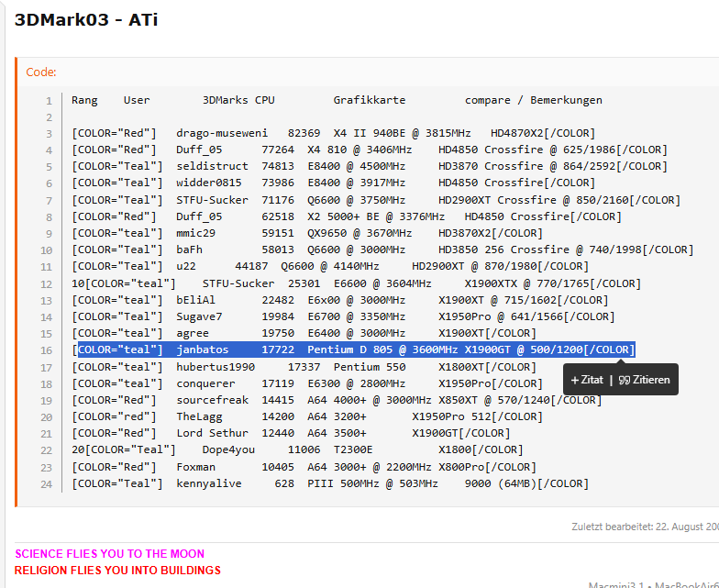This screenshot has width=719, height=588.
Task: Click the Duff_05 line with score 77264
Action: (370, 150)
